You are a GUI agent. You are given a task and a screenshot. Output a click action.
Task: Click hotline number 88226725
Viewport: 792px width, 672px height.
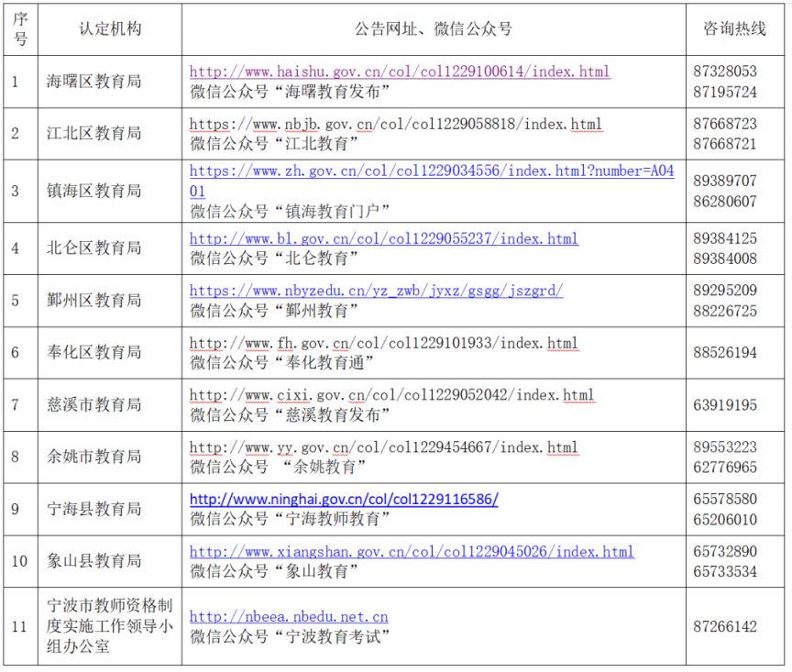point(725,311)
